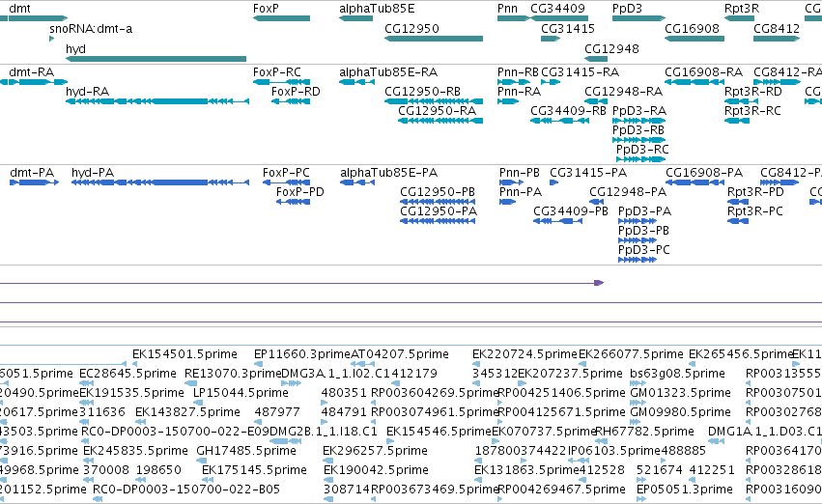Open the alphaTub85E gene label
822x504 pixels.
(377, 9)
